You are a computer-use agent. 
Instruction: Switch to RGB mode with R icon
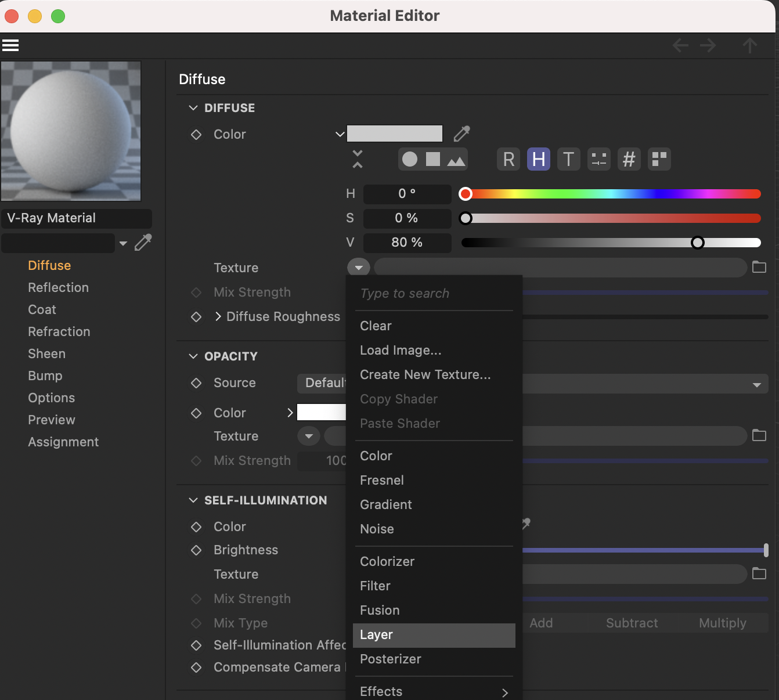click(508, 159)
